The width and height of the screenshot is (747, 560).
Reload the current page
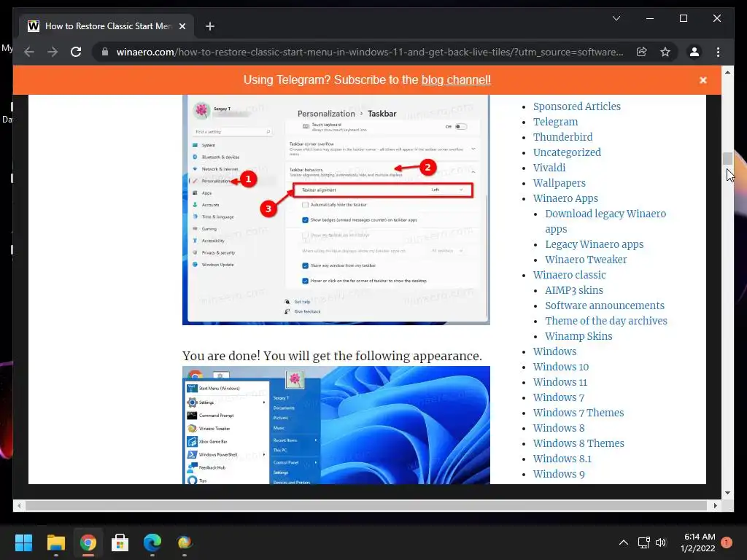(x=76, y=52)
